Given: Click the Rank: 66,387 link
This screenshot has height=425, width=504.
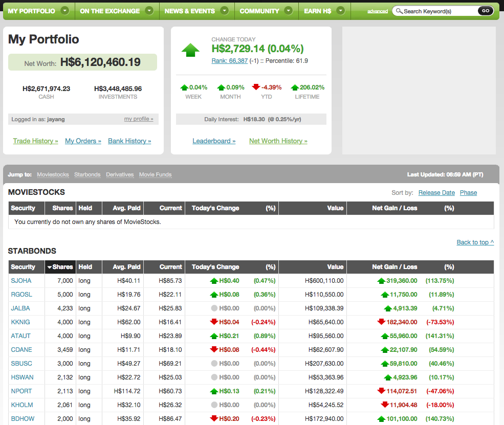Looking at the screenshot, I should pos(230,61).
